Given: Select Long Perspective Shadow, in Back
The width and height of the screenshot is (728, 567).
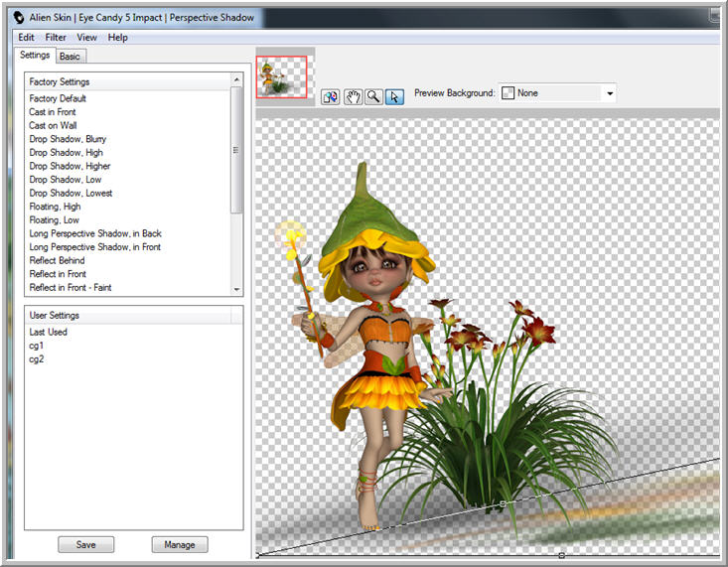Looking at the screenshot, I should [x=95, y=233].
